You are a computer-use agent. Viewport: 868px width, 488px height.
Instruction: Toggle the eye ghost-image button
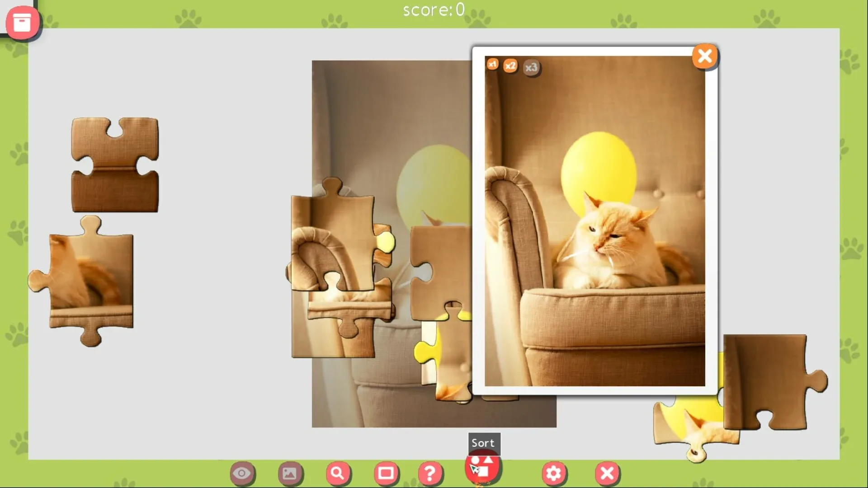click(x=242, y=473)
